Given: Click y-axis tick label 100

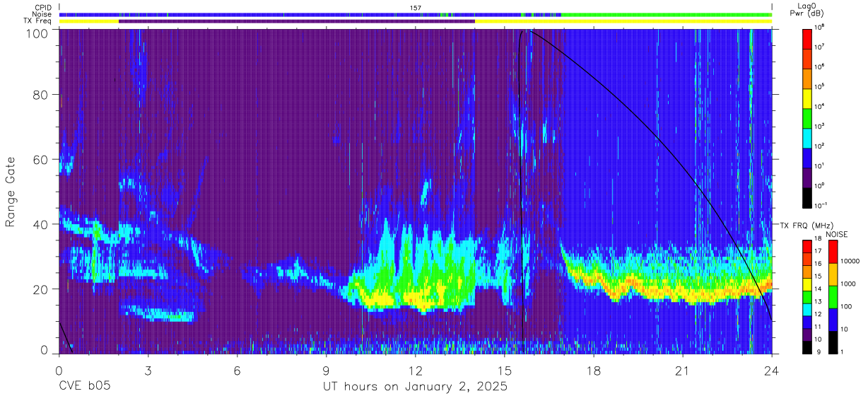Looking at the screenshot, I should (38, 33).
